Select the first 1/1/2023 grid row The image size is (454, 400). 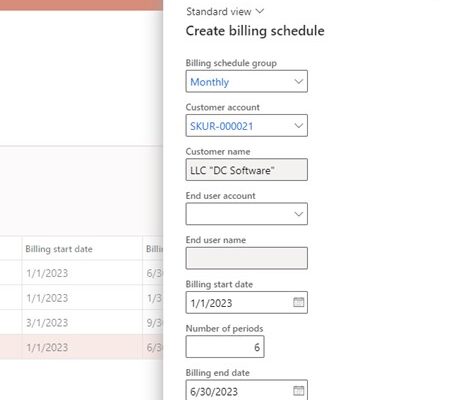click(81, 273)
